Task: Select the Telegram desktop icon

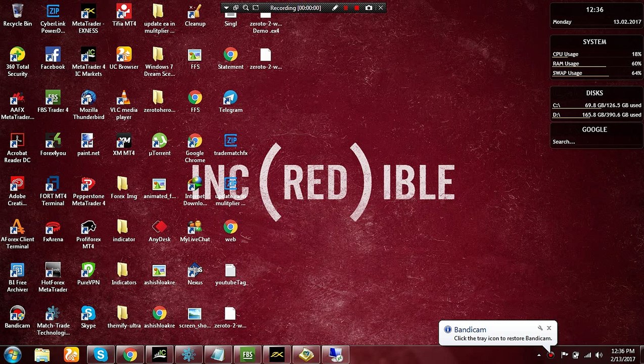Action: [231, 102]
